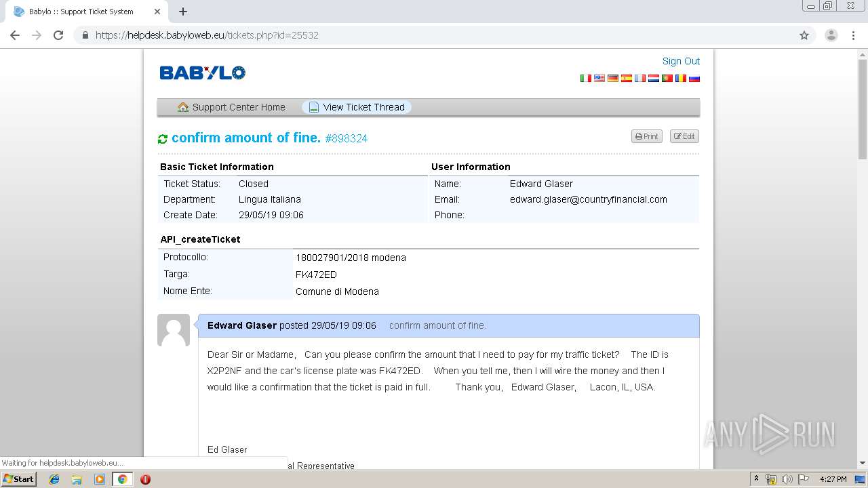Edit the ticket
The height and width of the screenshot is (488, 868).
tap(684, 136)
